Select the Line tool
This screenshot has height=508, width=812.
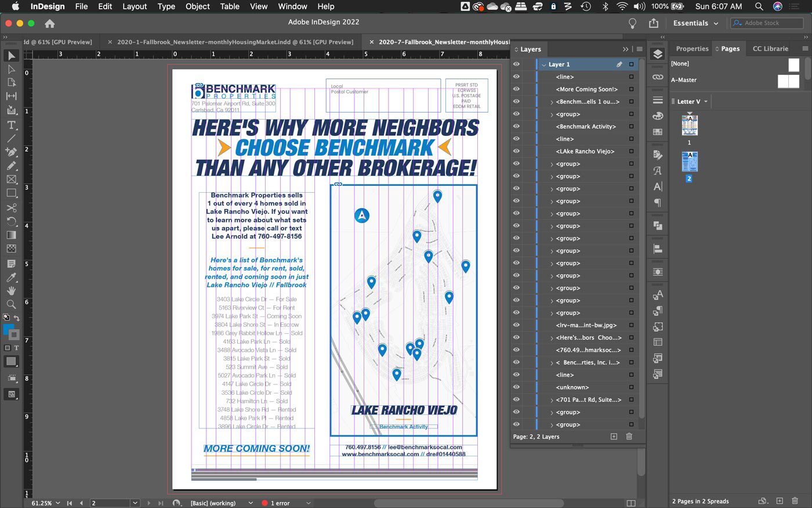(11, 138)
